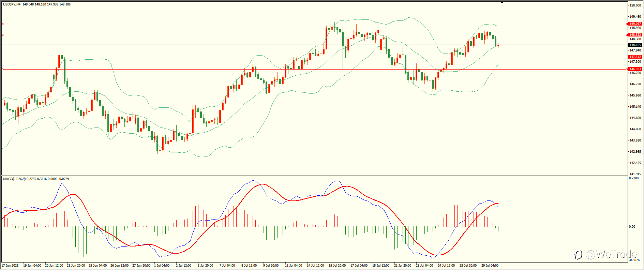Click the chart shift triangle marker at top
The image size is (644, 270).
coord(502,2)
